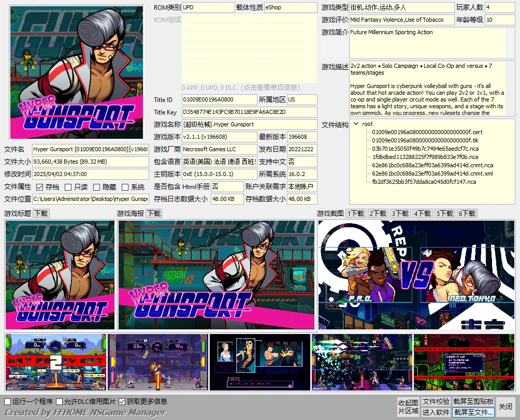This screenshot has height=420, width=520.
Task: Collapse the root node in file structure tree
Action: point(356,124)
